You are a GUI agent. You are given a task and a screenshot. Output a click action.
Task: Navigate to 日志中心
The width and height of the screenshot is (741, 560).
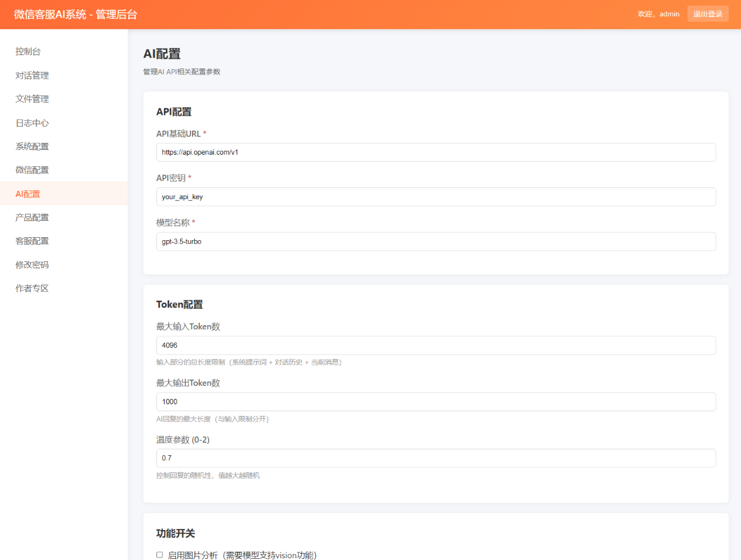(32, 123)
